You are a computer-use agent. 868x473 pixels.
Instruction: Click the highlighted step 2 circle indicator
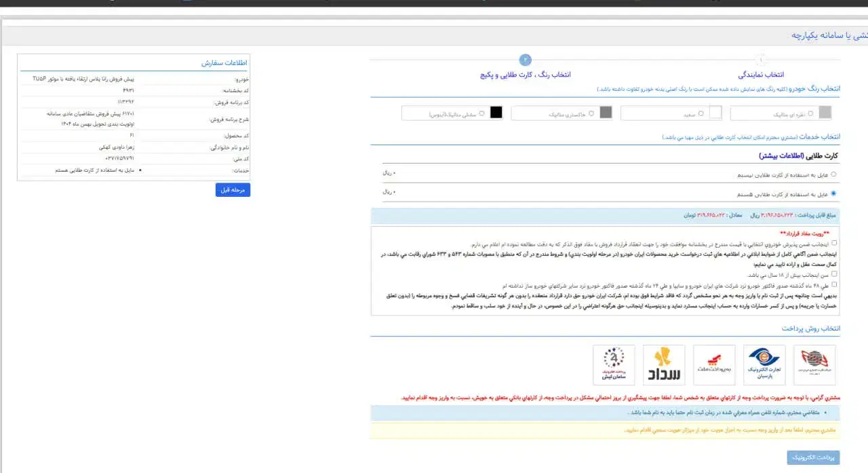pos(526,60)
